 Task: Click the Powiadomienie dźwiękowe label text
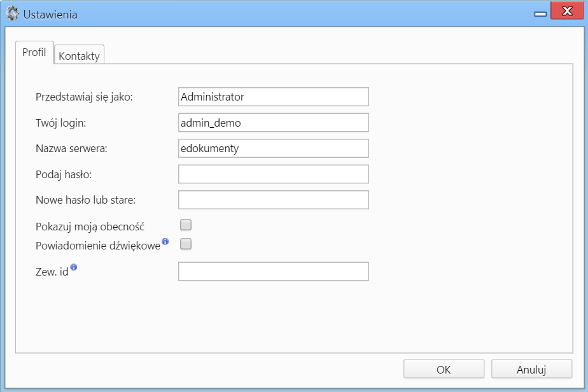[98, 246]
